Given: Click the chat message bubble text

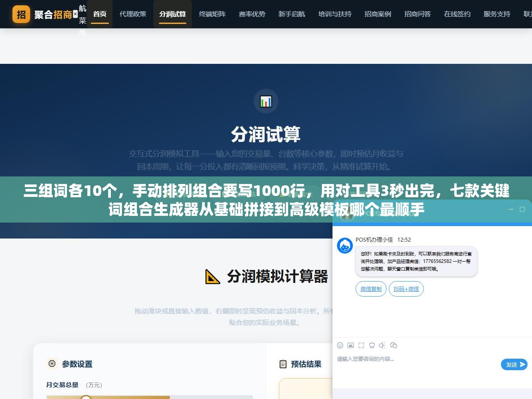Looking at the screenshot, I should [416, 261].
